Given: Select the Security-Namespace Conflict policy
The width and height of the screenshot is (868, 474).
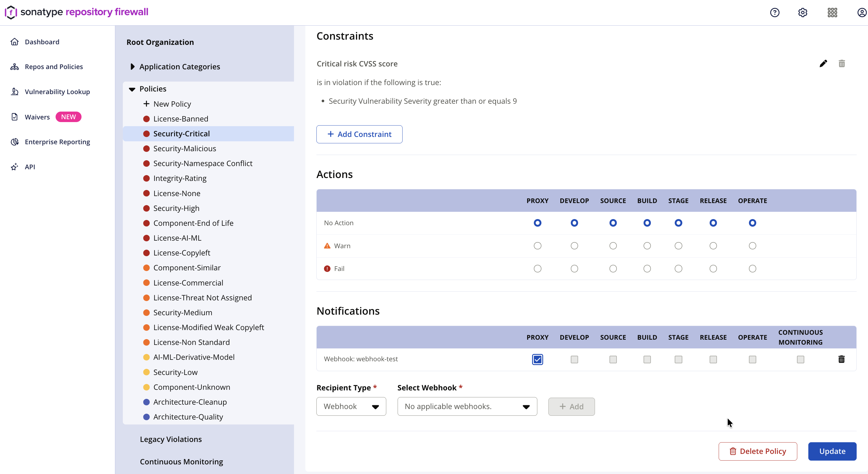Looking at the screenshot, I should tap(203, 163).
